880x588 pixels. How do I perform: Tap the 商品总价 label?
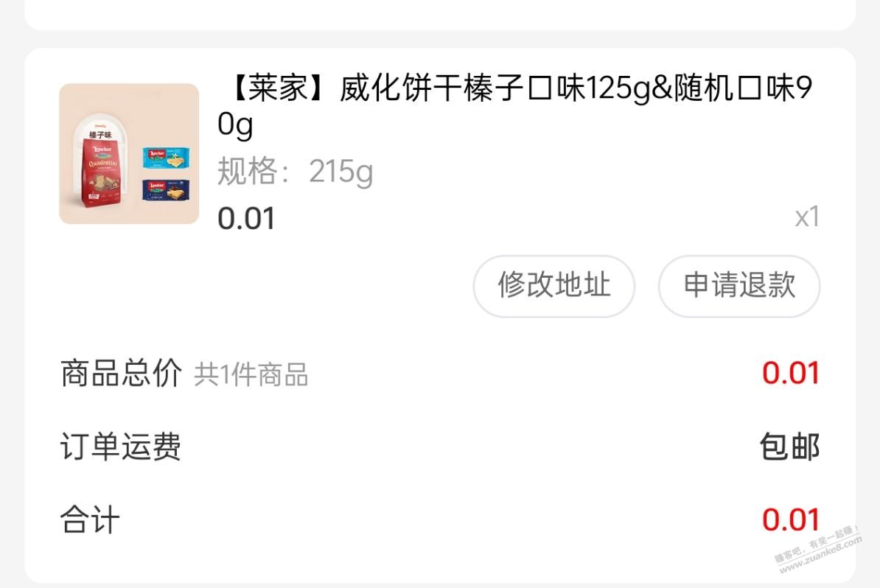[x=121, y=373]
